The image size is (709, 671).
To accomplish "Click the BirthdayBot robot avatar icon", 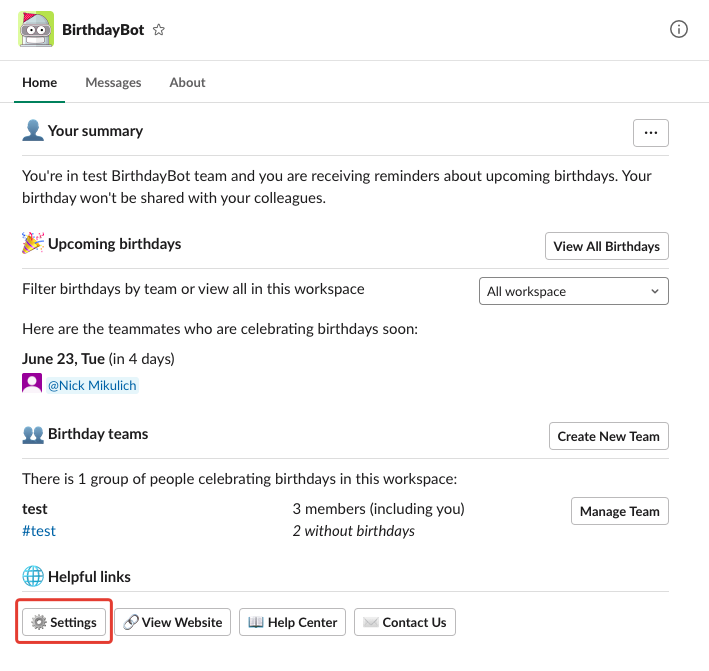I will click(36, 30).
